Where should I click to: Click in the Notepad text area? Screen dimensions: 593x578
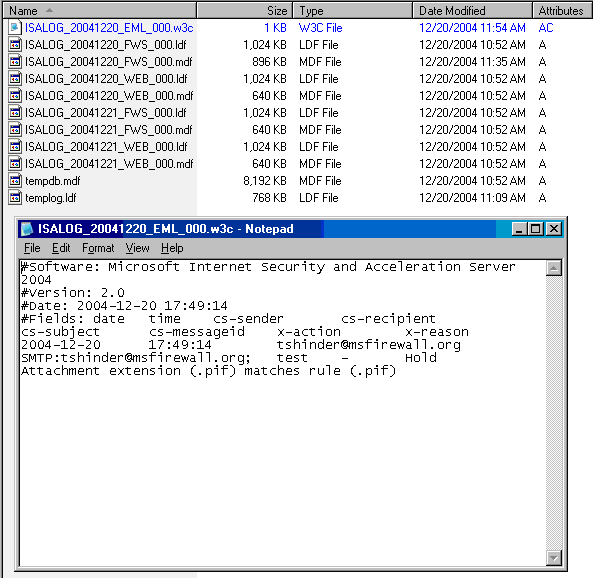point(283,413)
